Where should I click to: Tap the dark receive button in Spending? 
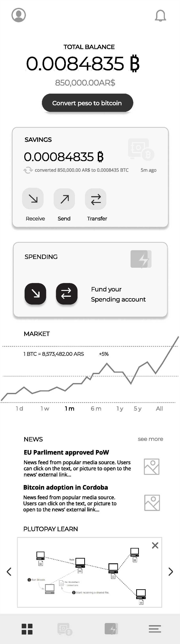tap(35, 294)
